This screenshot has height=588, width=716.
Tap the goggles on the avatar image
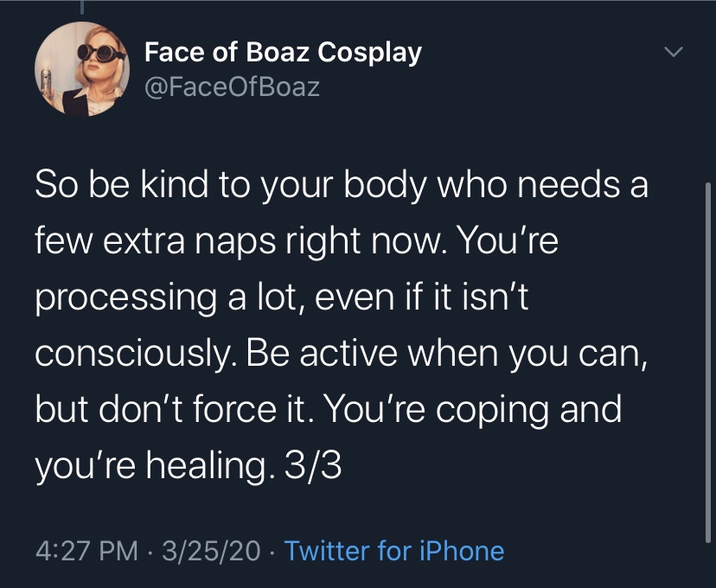[101, 53]
